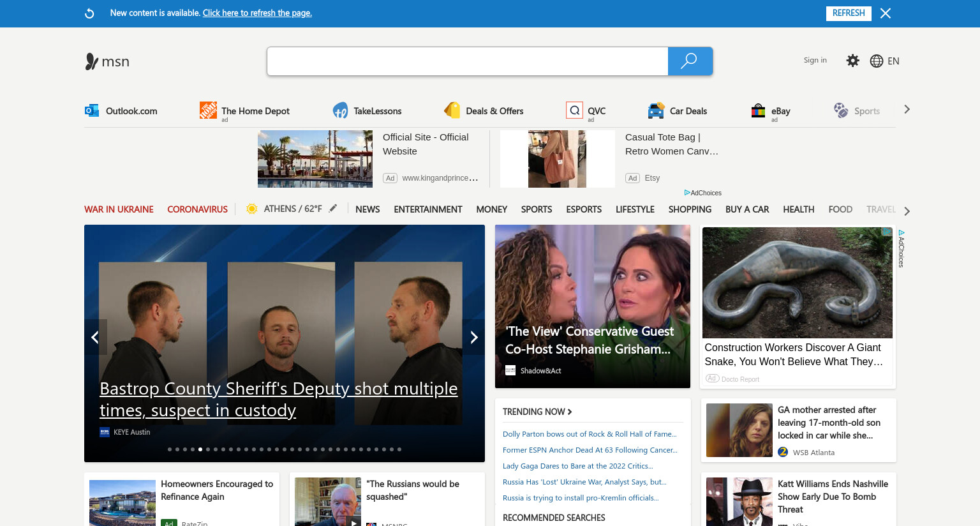Screen dimensions: 980x526
Task: Select the first carousel pagination dot
Action: (170, 449)
